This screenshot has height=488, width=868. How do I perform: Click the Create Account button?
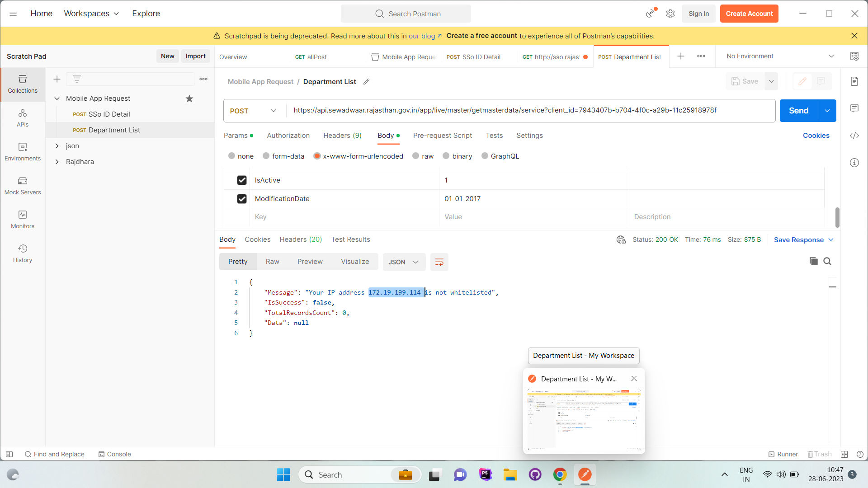(x=749, y=14)
